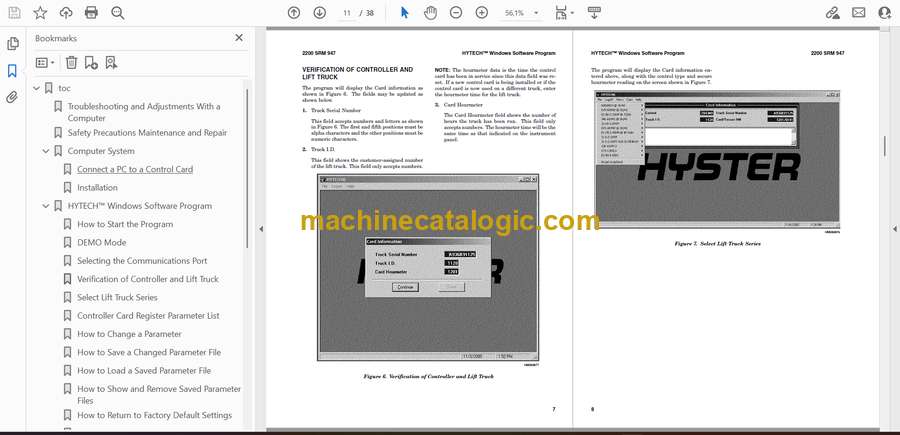The height and width of the screenshot is (435, 900).
Task: Open Troubleshooting and Adjustments With a Computer
Action: click(x=143, y=112)
